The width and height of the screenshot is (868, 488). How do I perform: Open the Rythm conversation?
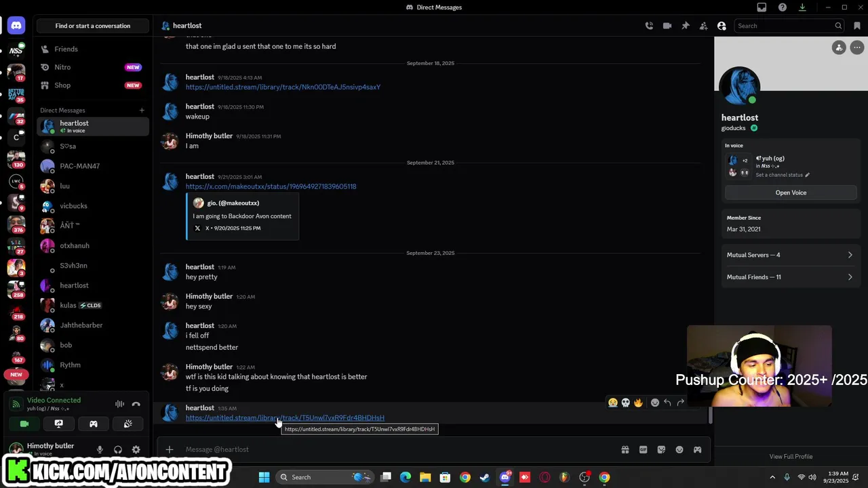(93, 365)
